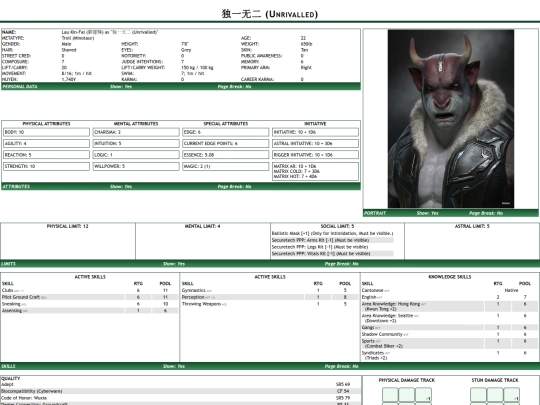
Task: Click the Cantonese knowledge skill
Action: coord(449,290)
